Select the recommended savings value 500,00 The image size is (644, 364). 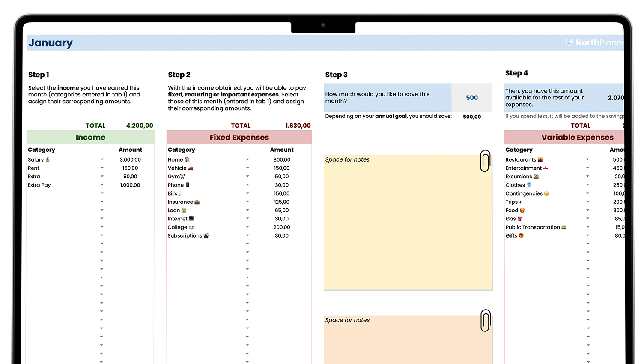point(472,117)
